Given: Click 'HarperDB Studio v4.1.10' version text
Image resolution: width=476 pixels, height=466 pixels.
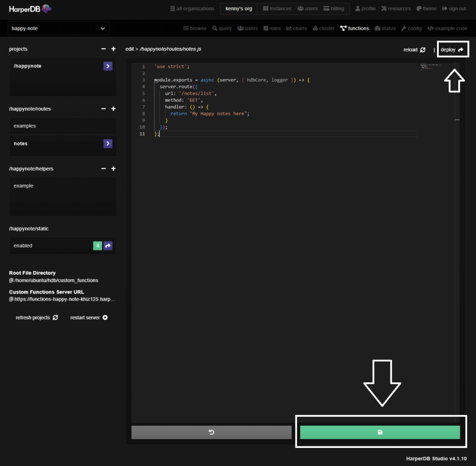Looking at the screenshot, I should pyautogui.click(x=436, y=459).
